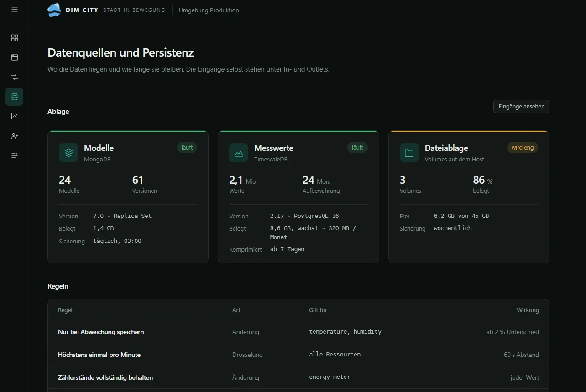Open the line chart icon in sidebar

click(15, 116)
